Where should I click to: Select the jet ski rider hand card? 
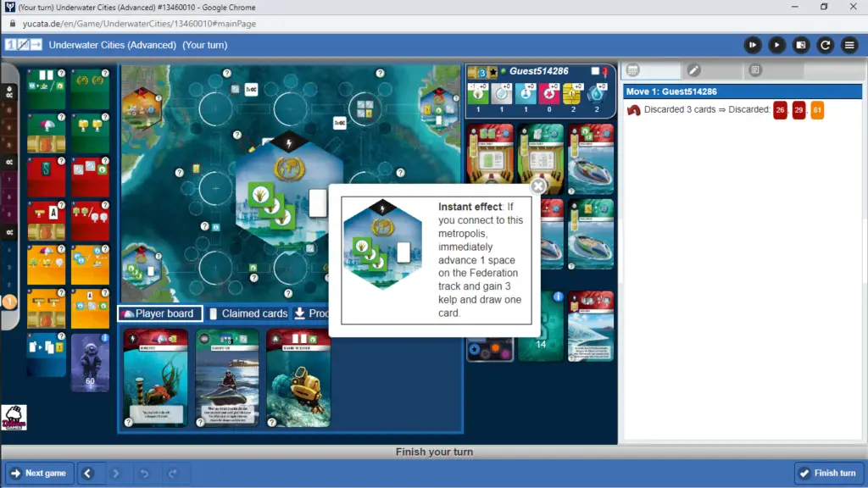tap(227, 378)
